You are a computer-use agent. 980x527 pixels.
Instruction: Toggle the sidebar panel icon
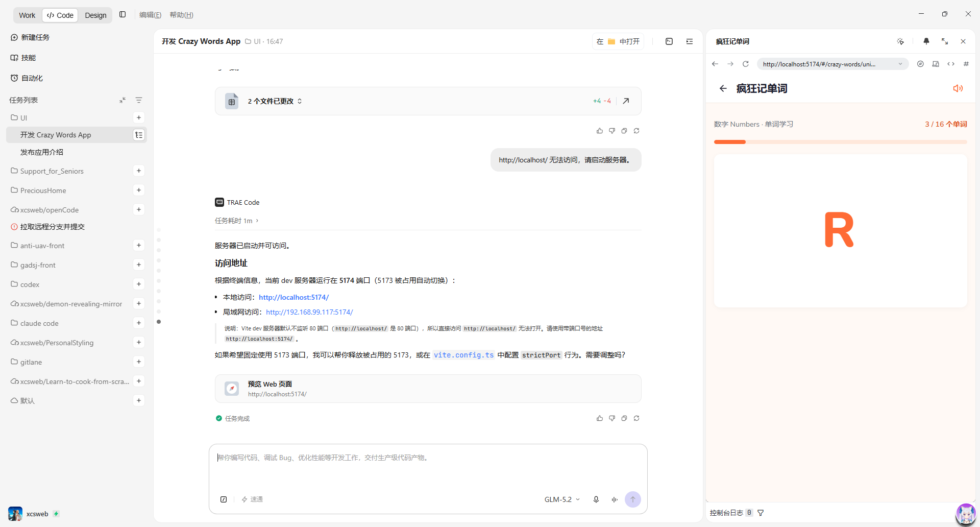(122, 15)
